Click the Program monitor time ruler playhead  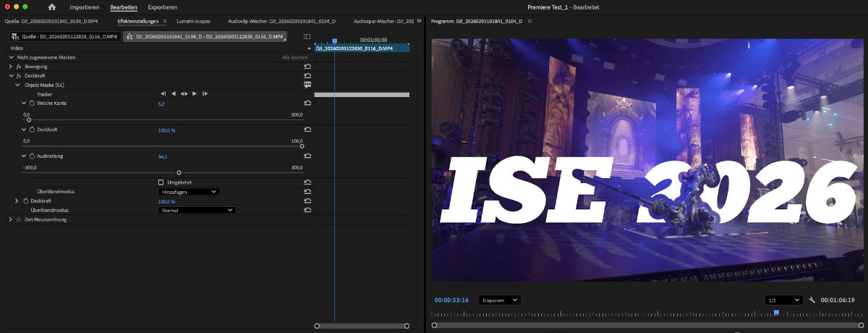coord(776,313)
